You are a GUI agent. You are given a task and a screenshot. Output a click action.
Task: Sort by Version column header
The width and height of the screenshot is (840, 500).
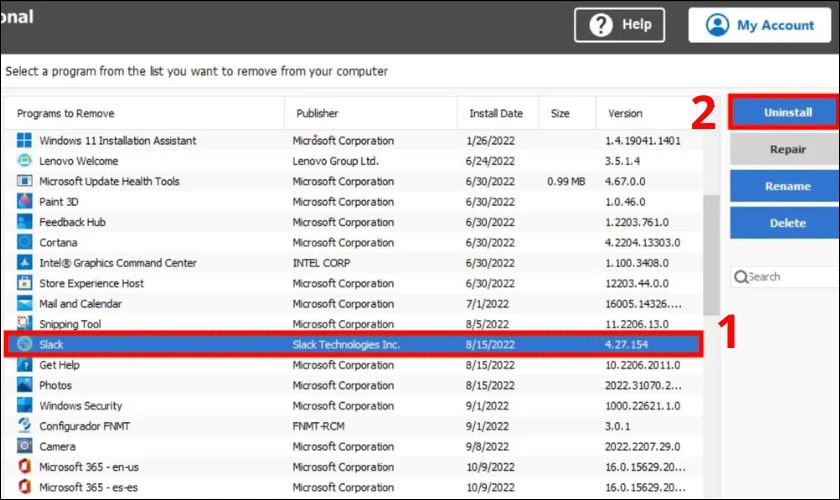649,114
